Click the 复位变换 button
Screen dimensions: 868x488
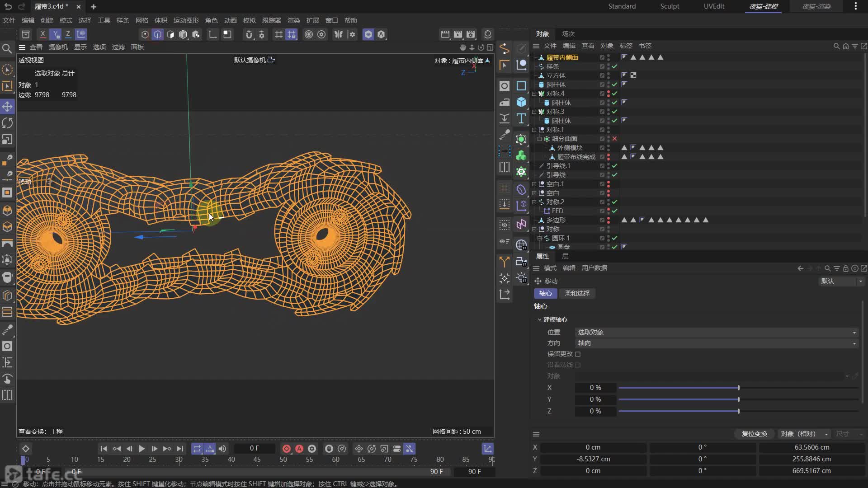(x=754, y=434)
